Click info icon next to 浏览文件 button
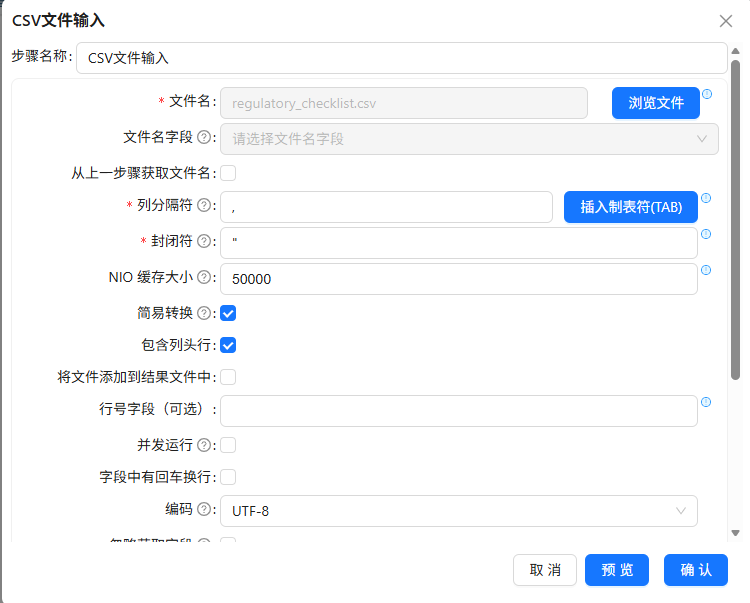The height and width of the screenshot is (603, 750). 707,94
